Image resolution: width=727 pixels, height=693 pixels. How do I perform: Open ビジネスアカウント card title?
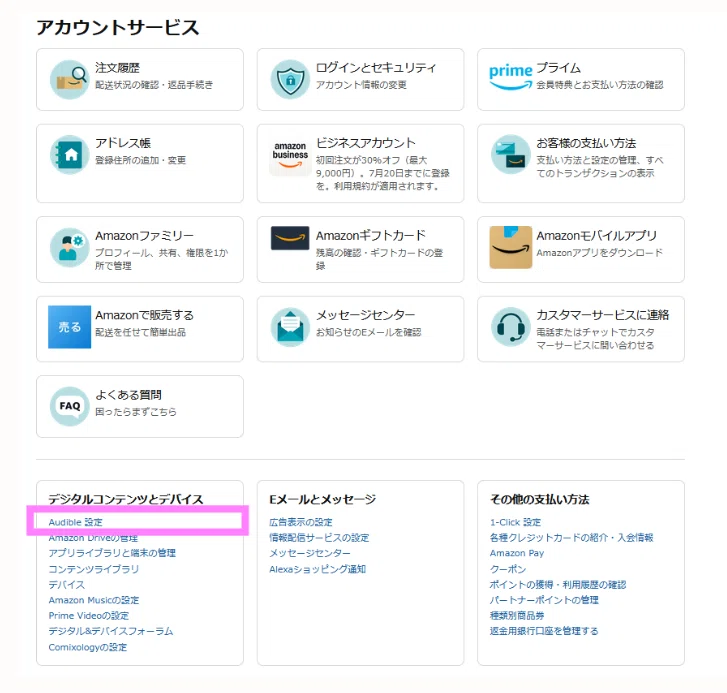tap(365, 143)
